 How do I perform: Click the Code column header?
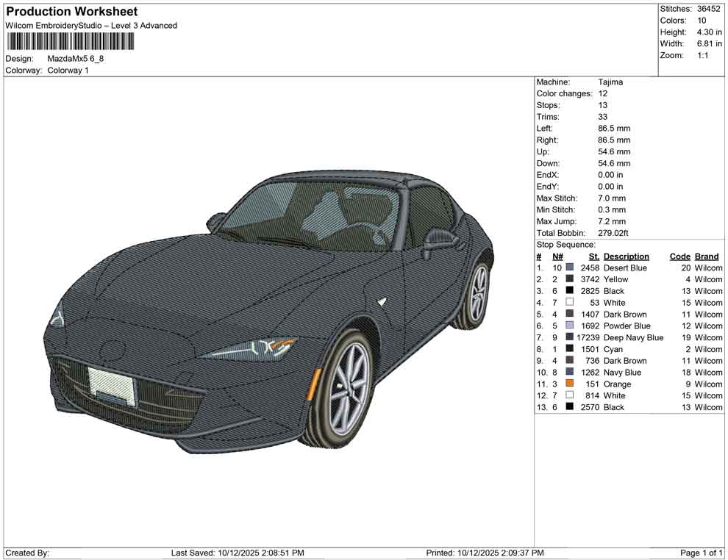click(x=679, y=256)
